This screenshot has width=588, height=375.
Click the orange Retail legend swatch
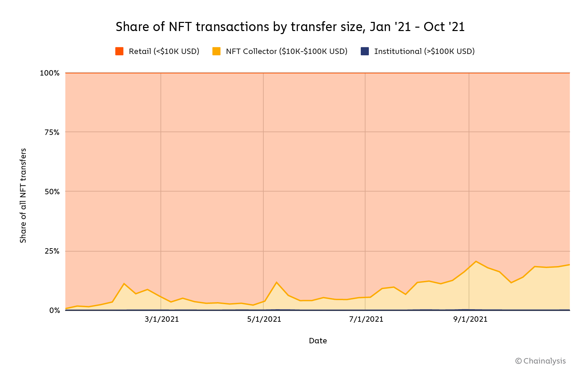click(x=119, y=51)
